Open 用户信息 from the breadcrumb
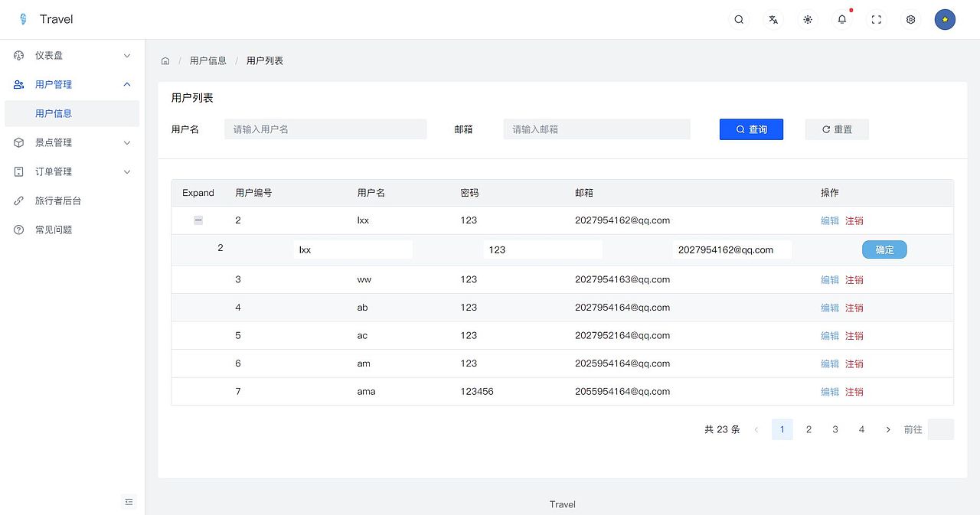The image size is (980, 515). coord(207,60)
